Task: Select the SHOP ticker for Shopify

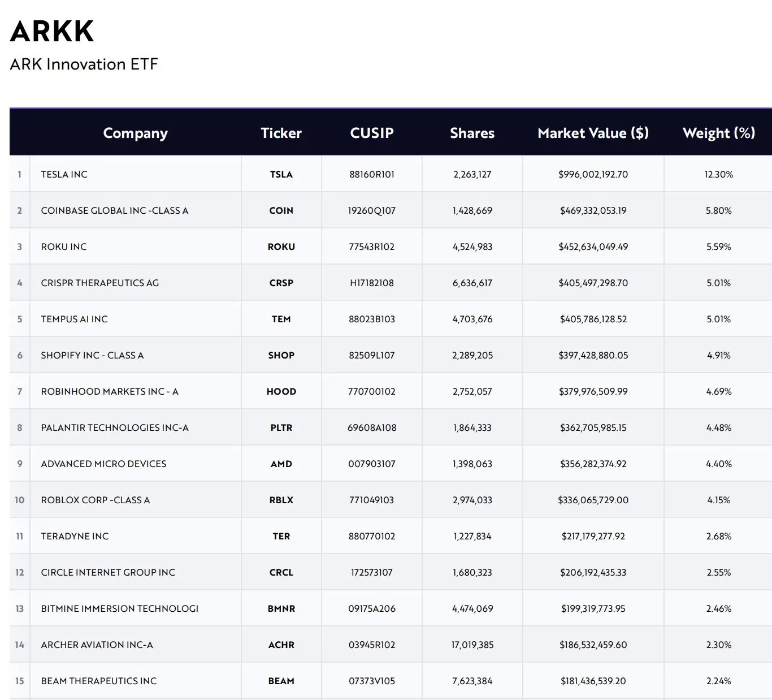Action: point(281,355)
